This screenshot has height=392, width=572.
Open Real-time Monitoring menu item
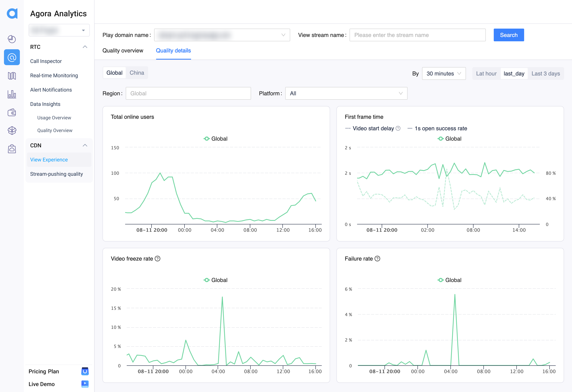pos(54,75)
